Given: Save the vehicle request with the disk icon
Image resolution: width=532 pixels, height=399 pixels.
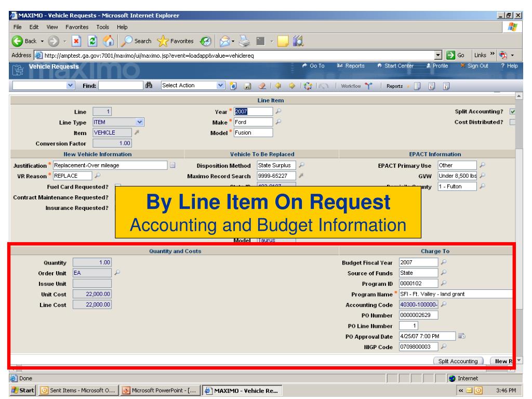Looking at the screenshot, I should tap(248, 86).
